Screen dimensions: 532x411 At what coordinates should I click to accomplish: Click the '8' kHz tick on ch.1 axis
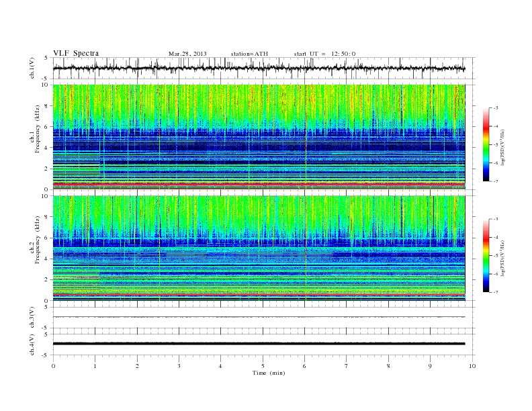pos(46,106)
